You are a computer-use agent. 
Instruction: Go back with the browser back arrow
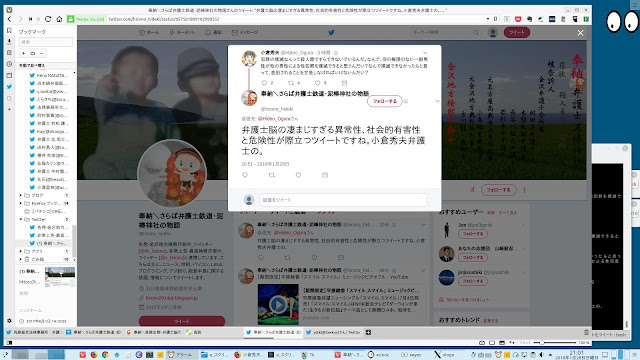[x=9, y=19]
